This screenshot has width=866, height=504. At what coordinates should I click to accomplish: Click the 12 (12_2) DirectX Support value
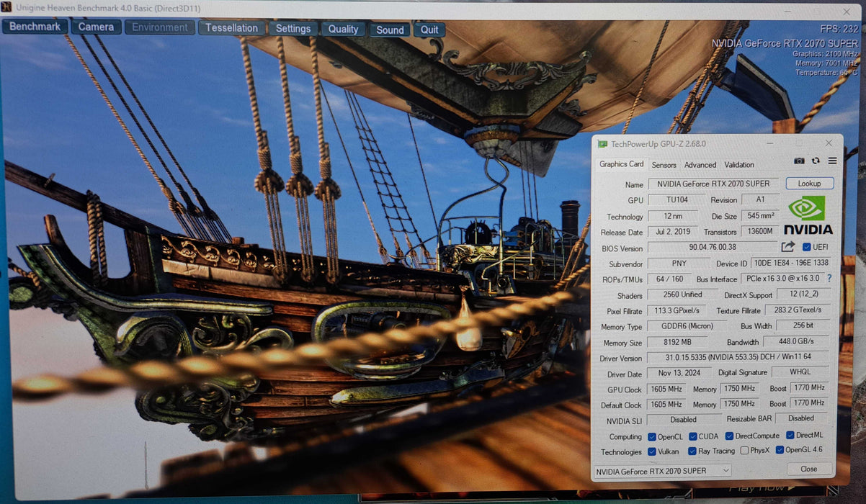803,294
